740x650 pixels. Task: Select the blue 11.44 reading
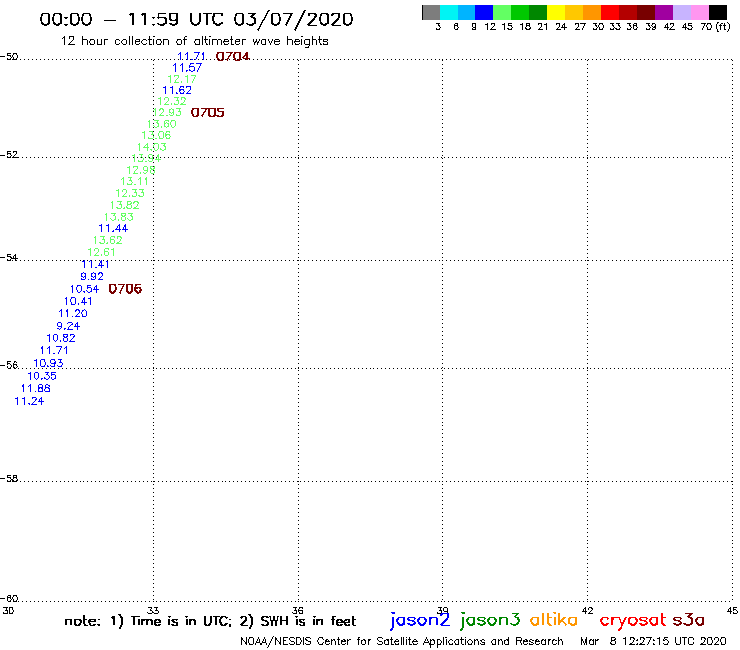[x=113, y=228]
